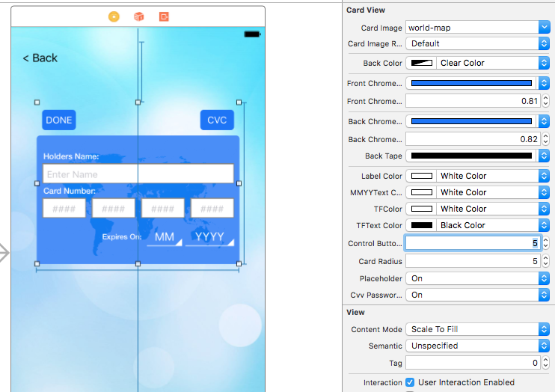This screenshot has height=392, width=555.
Task: Select the second #### card number field
Action: tap(113, 208)
